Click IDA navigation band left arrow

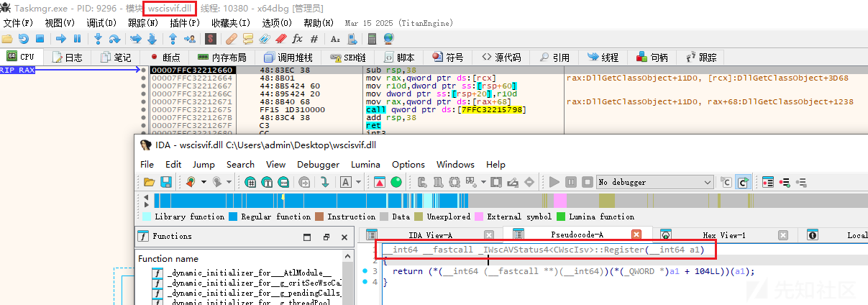point(147,196)
